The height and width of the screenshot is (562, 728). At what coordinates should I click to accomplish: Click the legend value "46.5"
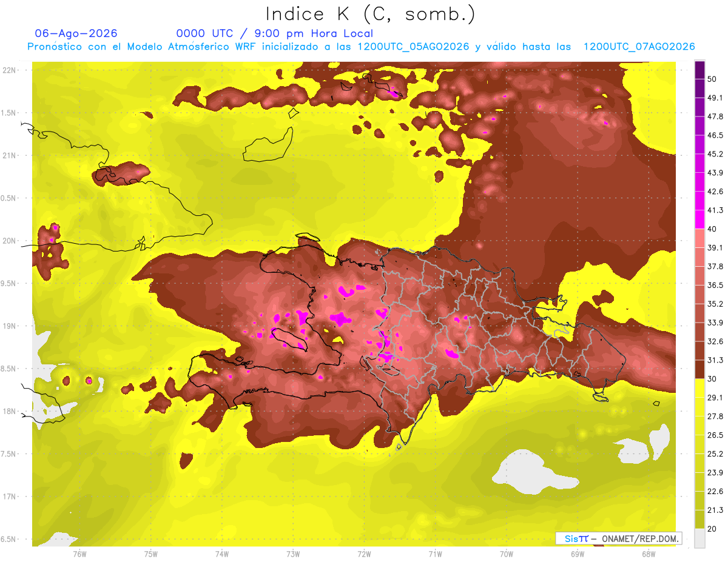715,135
